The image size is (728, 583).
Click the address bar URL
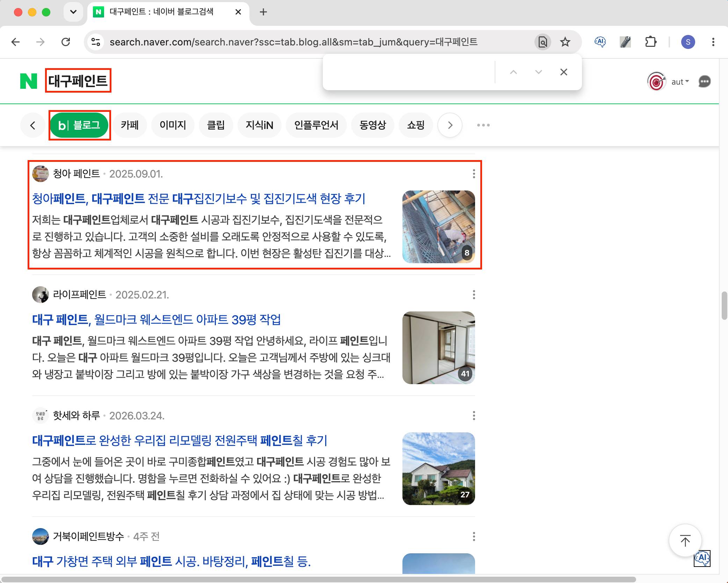[293, 42]
